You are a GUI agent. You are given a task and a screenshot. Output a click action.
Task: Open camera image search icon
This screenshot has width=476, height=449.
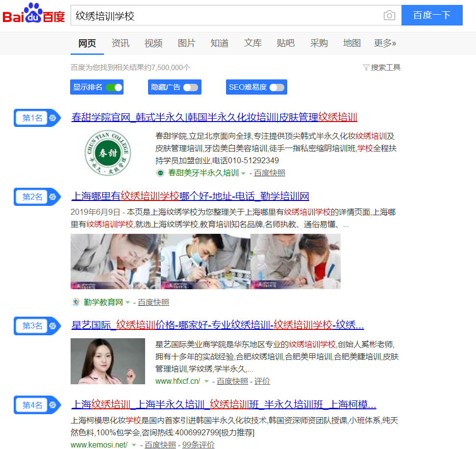click(389, 15)
